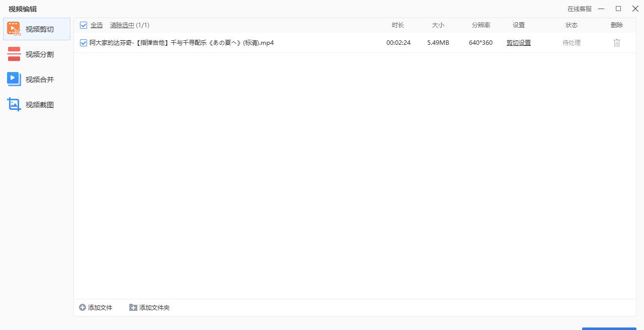Open the 视频合并 video merge tab
644x330 pixels.
tap(37, 80)
